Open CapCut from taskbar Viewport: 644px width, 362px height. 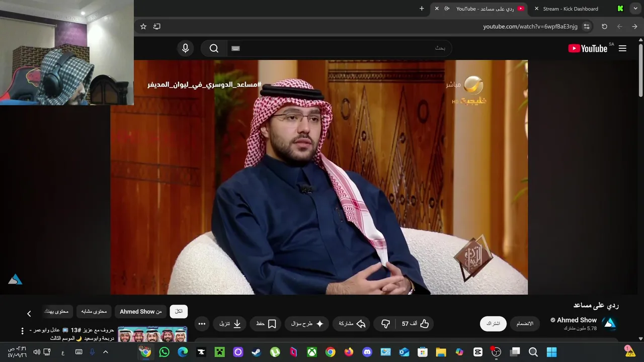pyautogui.click(x=478, y=352)
